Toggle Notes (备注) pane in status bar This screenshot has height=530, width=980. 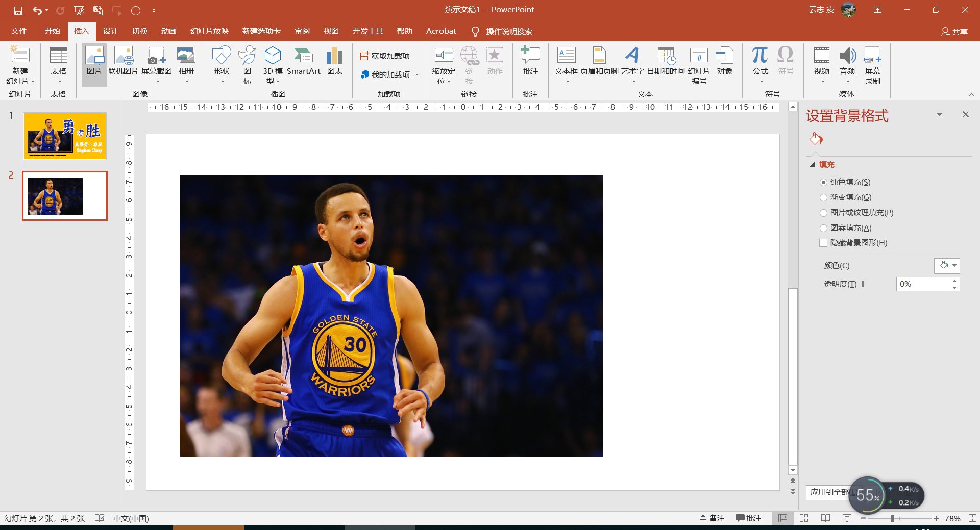[x=712, y=518]
